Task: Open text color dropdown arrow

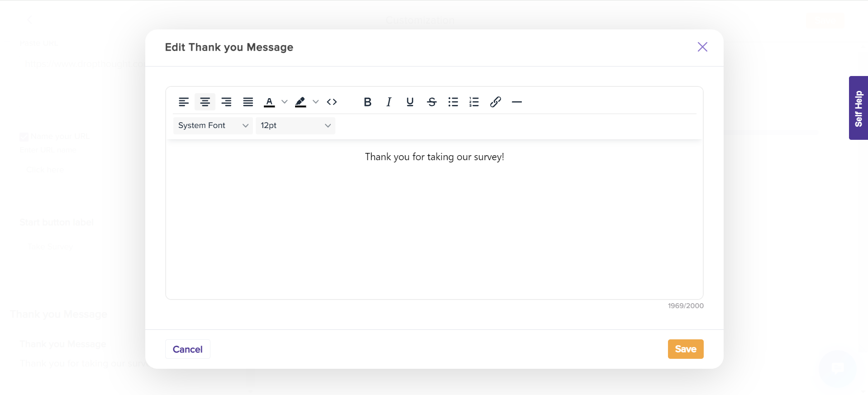Action: click(x=284, y=102)
